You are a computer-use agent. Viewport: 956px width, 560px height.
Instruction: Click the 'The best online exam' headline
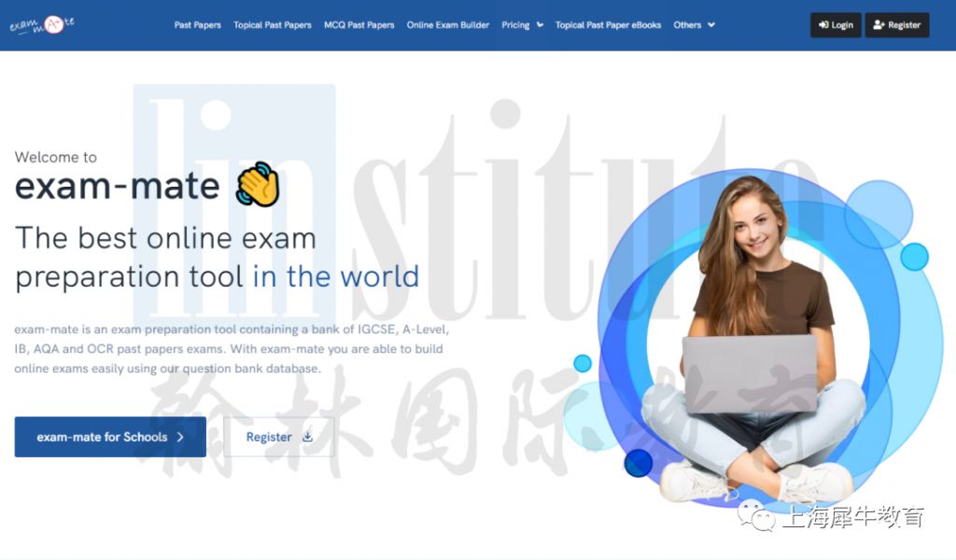165,238
